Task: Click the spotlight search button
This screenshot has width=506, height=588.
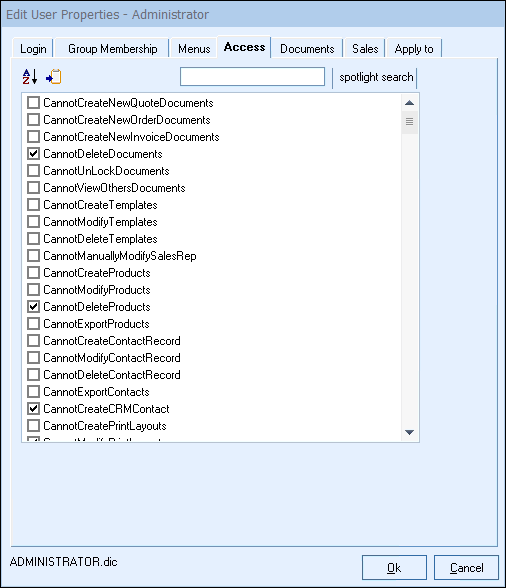Action: click(x=376, y=77)
